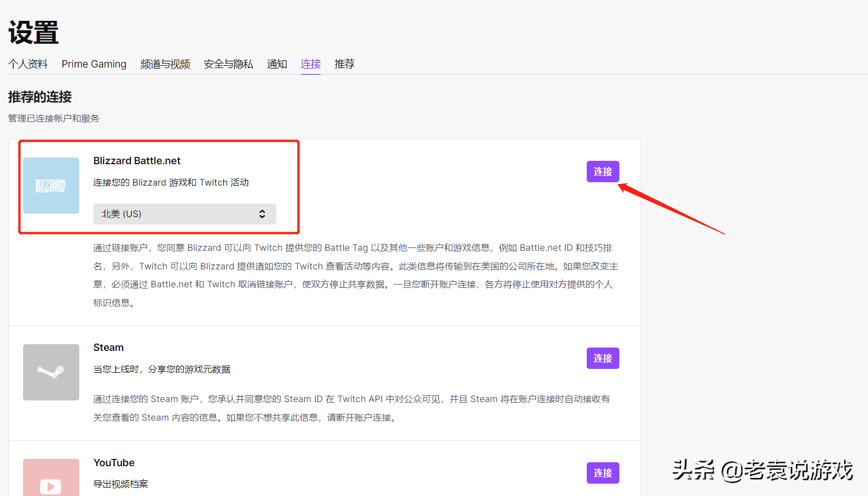The width and height of the screenshot is (868, 496).
Task: Switch to the 推荐 tab
Action: click(x=344, y=64)
